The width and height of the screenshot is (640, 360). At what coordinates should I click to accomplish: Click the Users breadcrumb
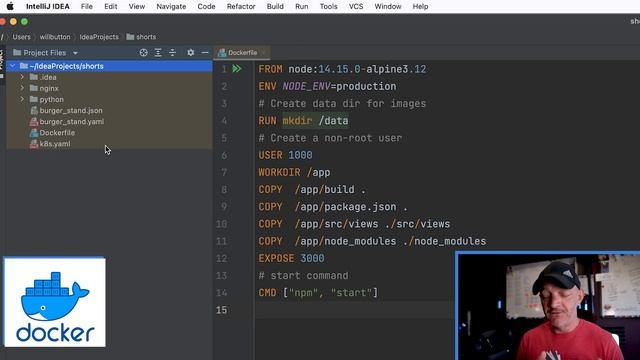(x=21, y=37)
